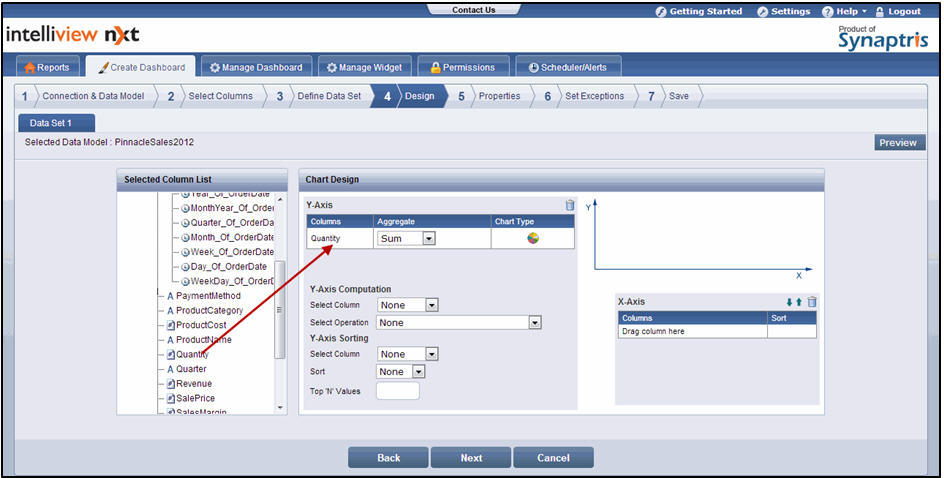This screenshot has height=478, width=944.
Task: Go to step 5 Properties
Action: tap(489, 96)
